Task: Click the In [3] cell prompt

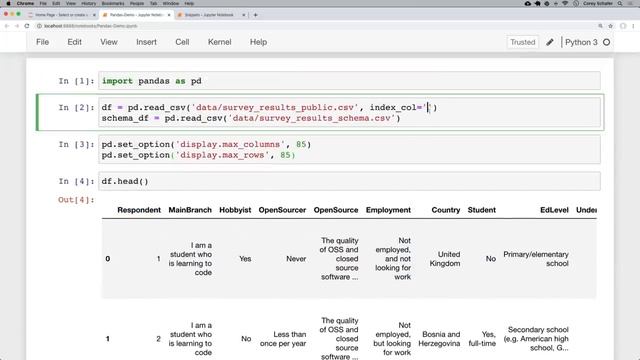Action: coord(76,144)
